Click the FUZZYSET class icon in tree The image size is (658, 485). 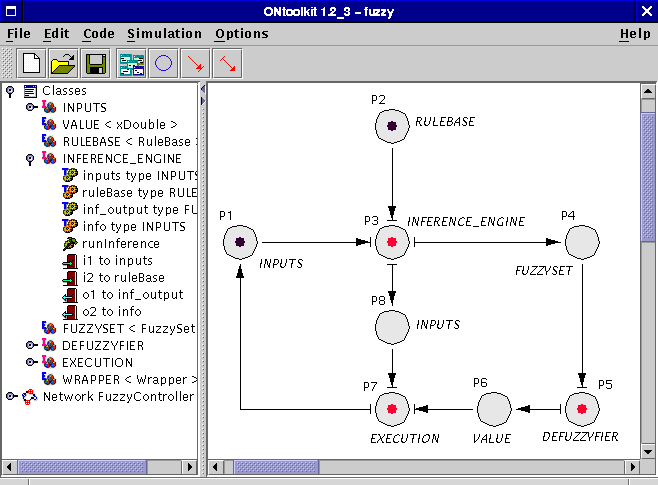[x=49, y=328]
